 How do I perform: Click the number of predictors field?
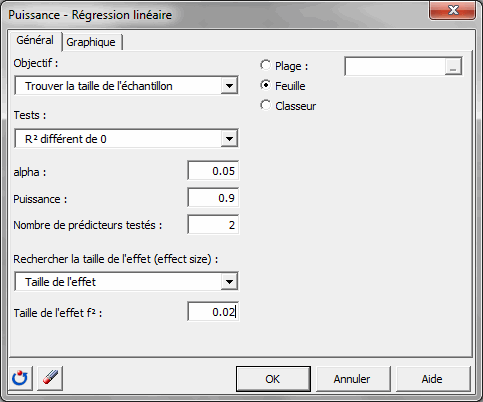tap(213, 225)
